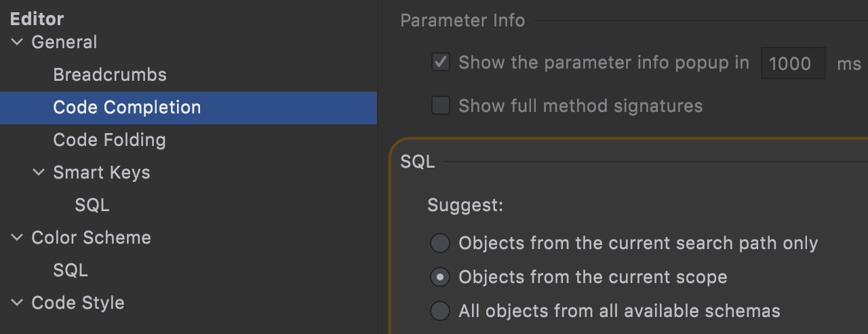Collapse the Color Scheme chevron
This screenshot has height=334, width=868.
(17, 238)
